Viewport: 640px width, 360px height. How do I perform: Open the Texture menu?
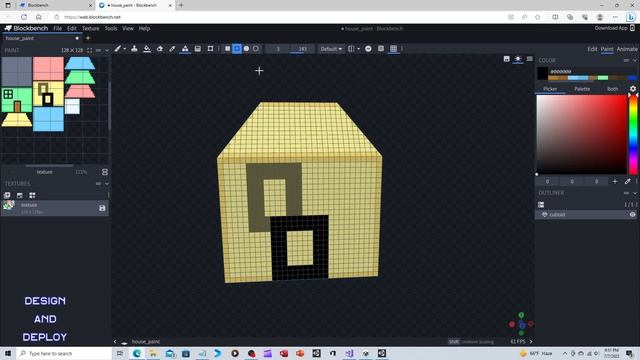coord(91,28)
